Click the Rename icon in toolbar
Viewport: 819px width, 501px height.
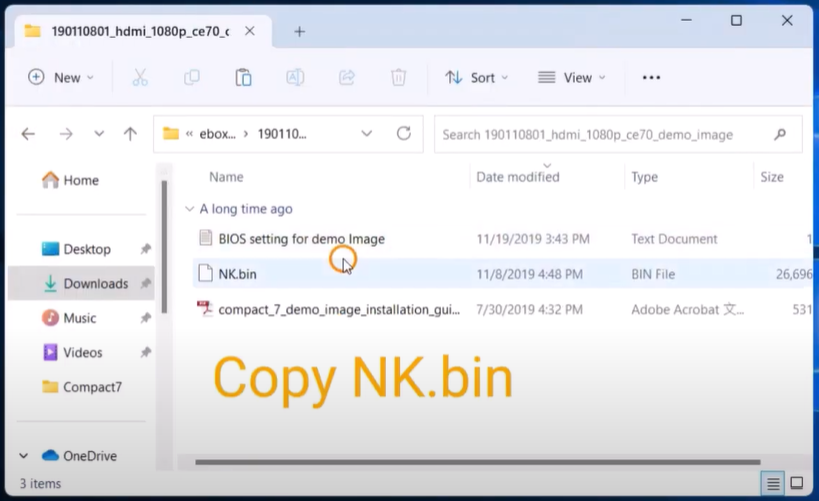pyautogui.click(x=295, y=77)
